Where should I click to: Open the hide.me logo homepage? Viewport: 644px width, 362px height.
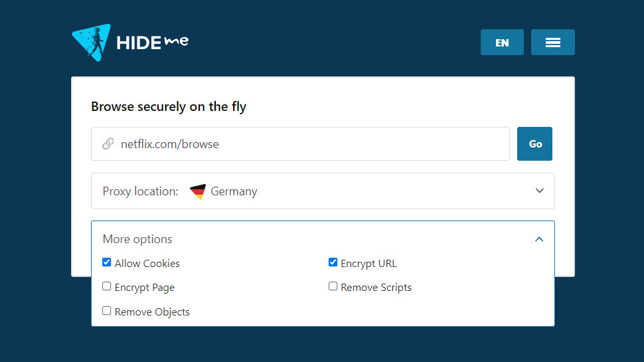click(x=130, y=43)
